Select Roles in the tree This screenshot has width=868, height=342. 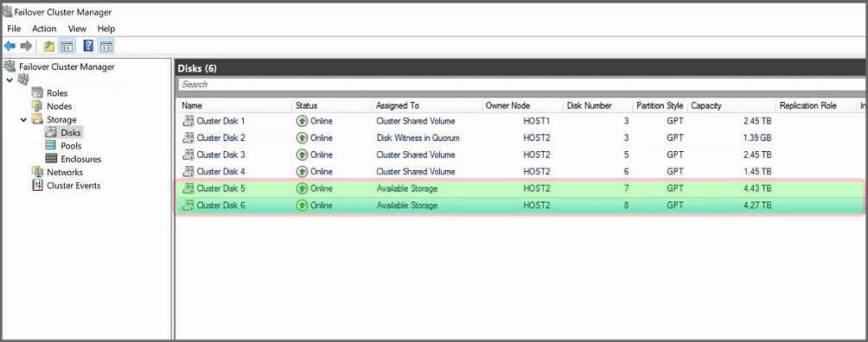point(57,93)
